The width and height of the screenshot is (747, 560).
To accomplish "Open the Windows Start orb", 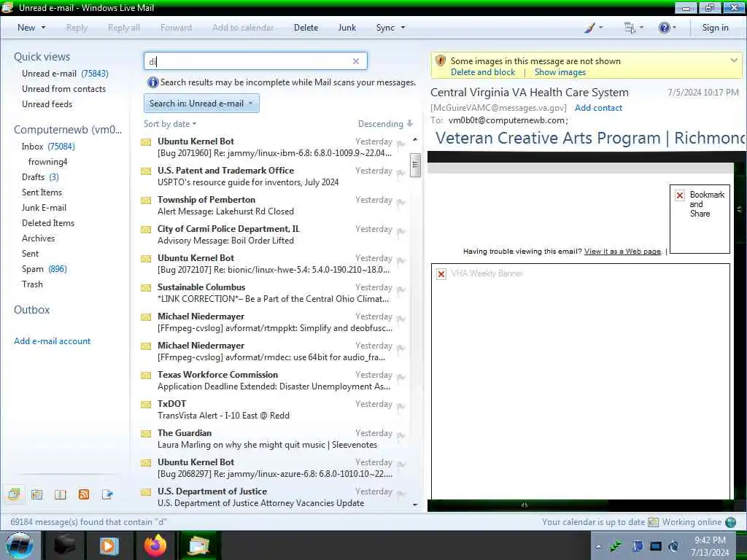I will click(x=19, y=545).
